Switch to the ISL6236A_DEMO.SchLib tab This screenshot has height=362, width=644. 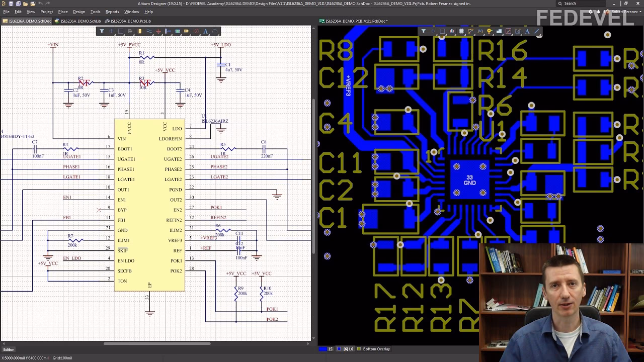tap(80, 21)
